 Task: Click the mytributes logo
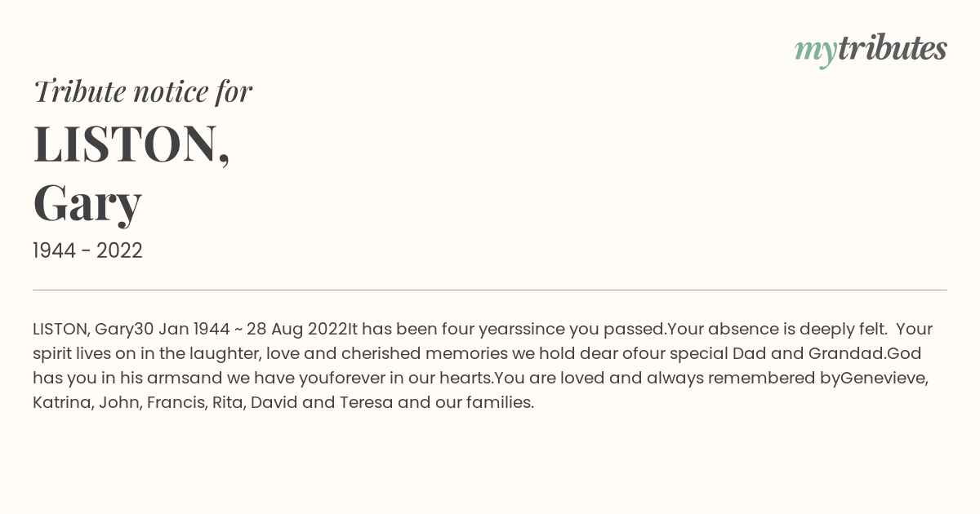(871, 49)
